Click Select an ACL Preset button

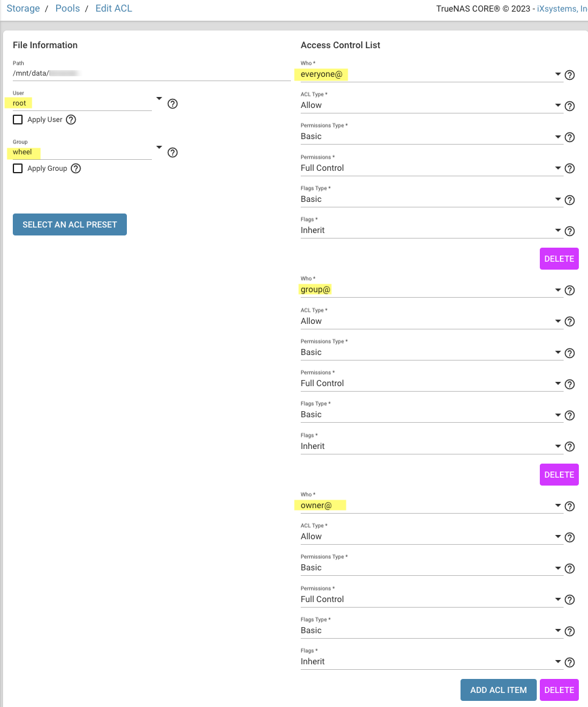pos(70,224)
